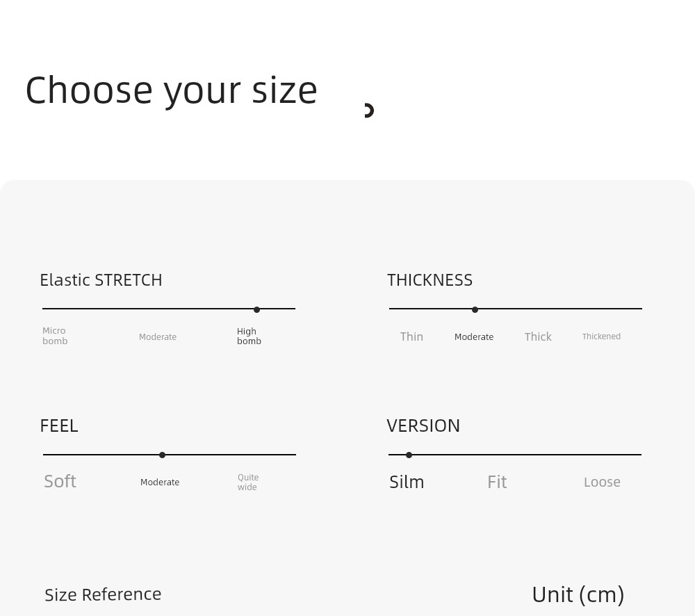Click the FEEL slider dot

coord(162,455)
